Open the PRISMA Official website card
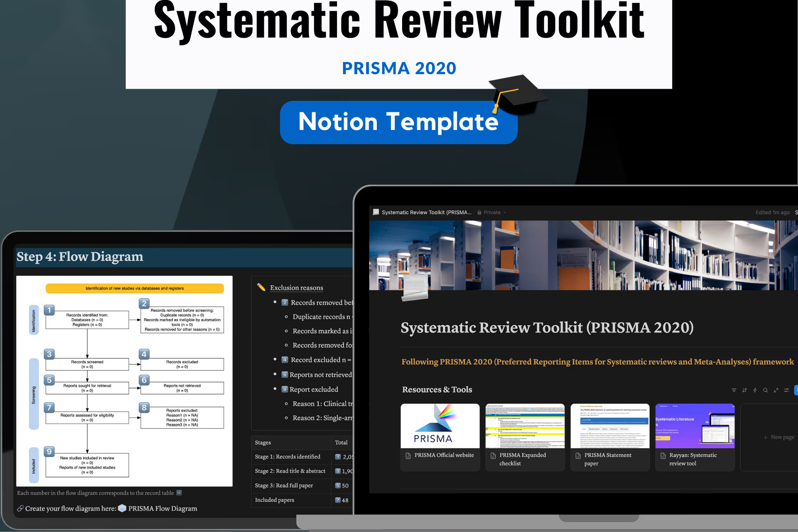The width and height of the screenshot is (798, 532). [x=440, y=437]
